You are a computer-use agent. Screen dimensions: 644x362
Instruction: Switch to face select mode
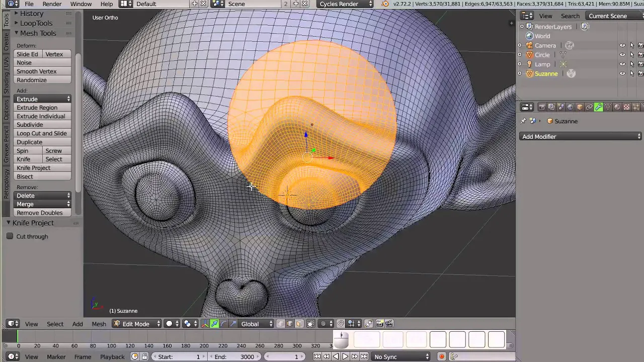click(299, 324)
